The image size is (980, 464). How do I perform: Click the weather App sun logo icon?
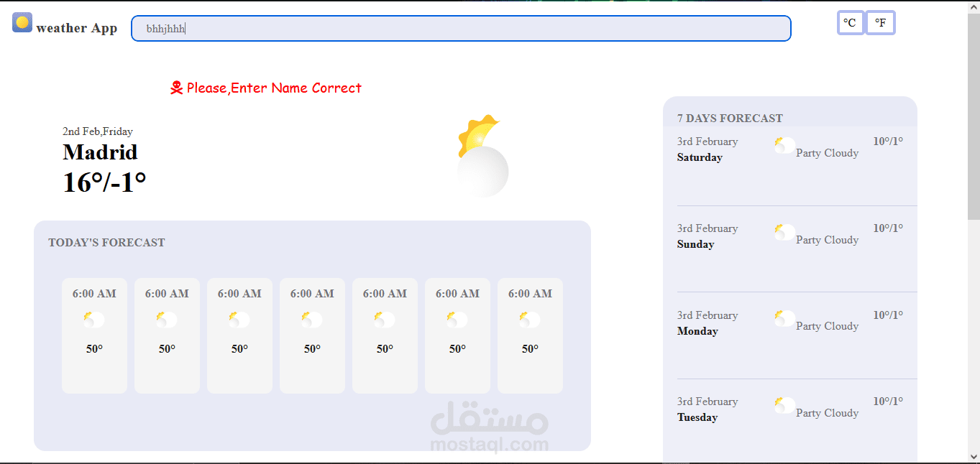pyautogui.click(x=22, y=22)
